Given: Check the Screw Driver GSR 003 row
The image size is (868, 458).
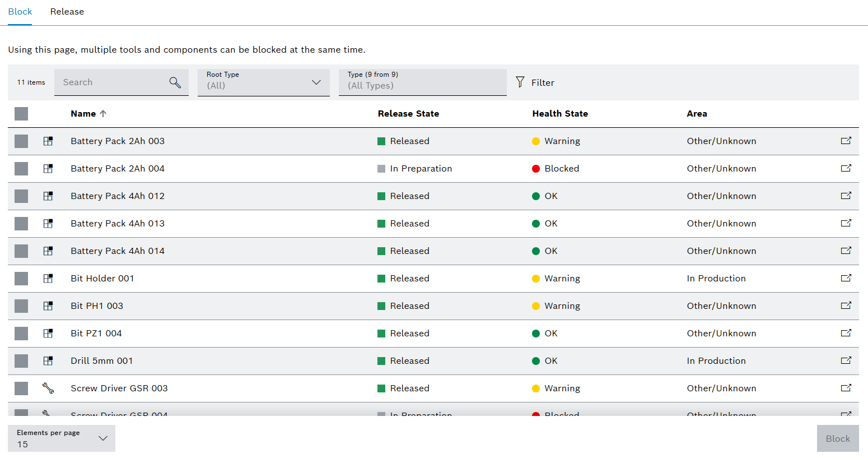Looking at the screenshot, I should pos(21,388).
